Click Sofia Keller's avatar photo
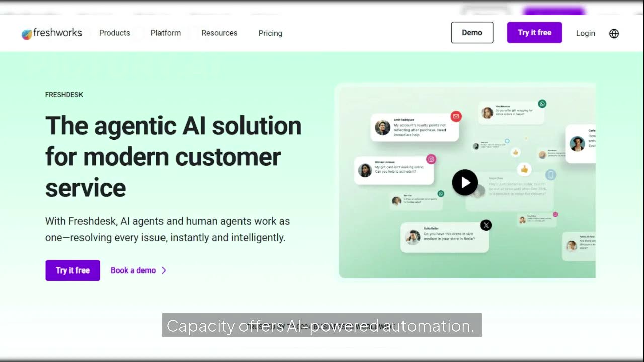 (x=413, y=237)
